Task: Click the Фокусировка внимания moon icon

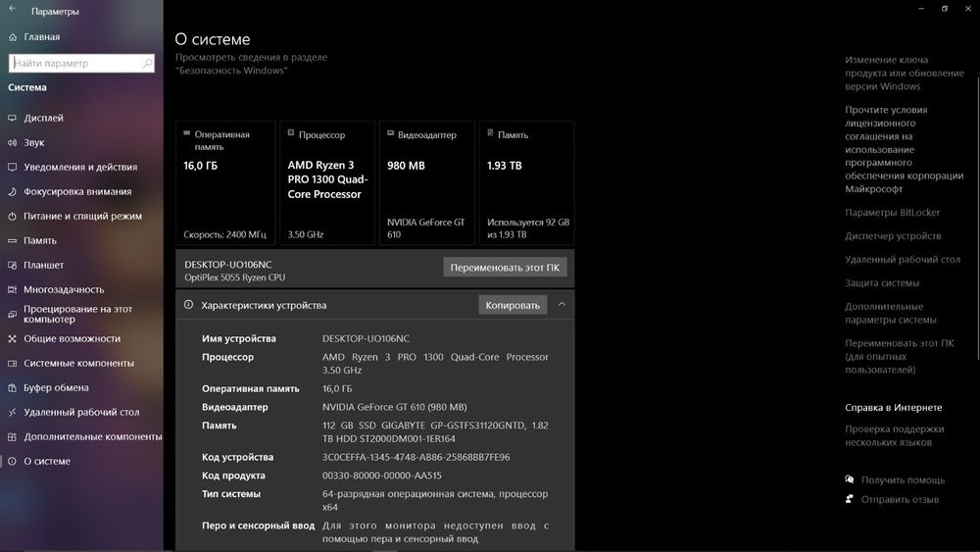Action: pyautogui.click(x=12, y=191)
